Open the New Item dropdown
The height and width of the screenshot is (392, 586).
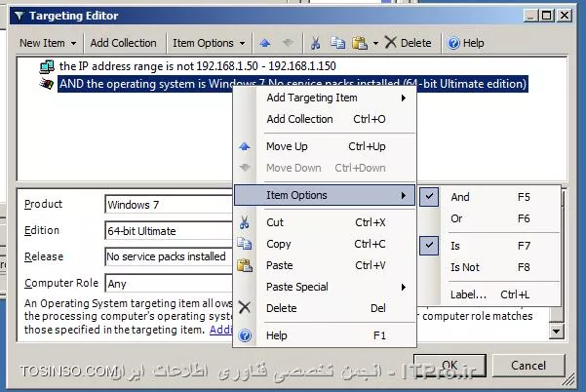coord(48,43)
